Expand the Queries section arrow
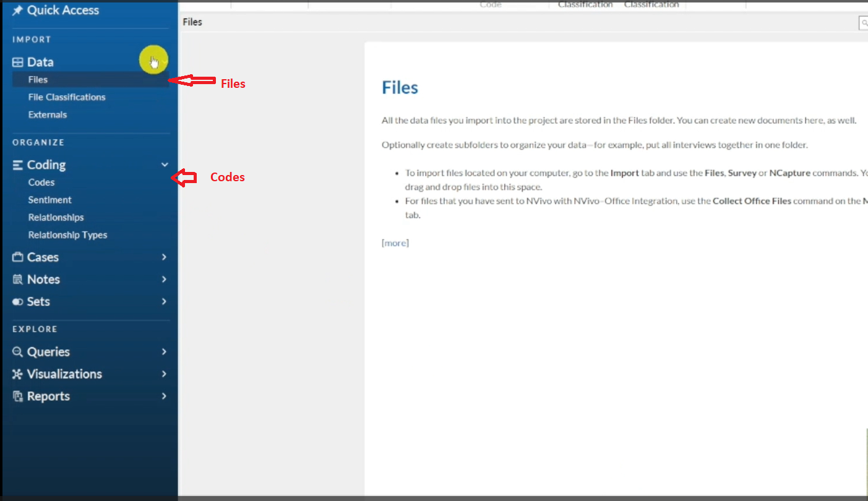The width and height of the screenshot is (868, 501). click(165, 352)
